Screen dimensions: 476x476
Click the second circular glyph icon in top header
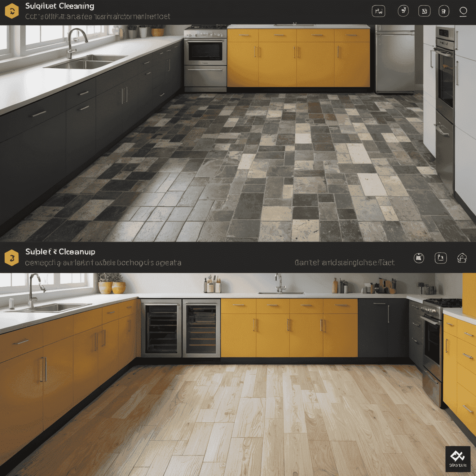click(x=444, y=11)
